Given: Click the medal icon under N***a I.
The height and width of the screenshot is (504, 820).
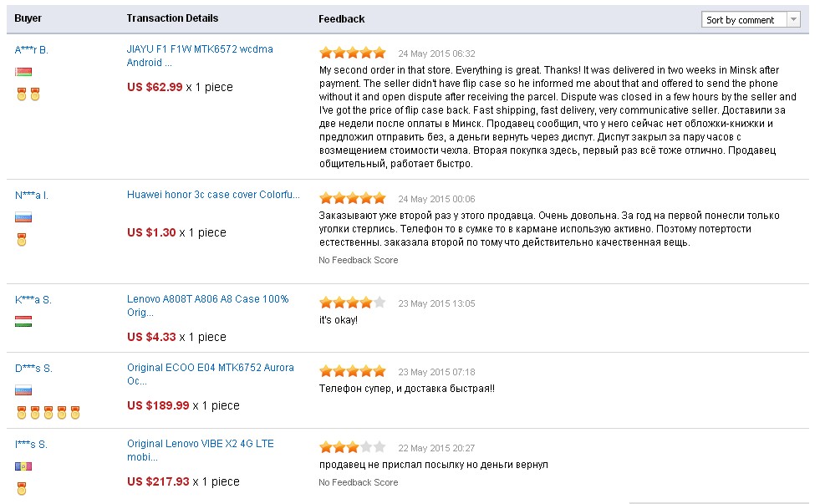Looking at the screenshot, I should [22, 241].
